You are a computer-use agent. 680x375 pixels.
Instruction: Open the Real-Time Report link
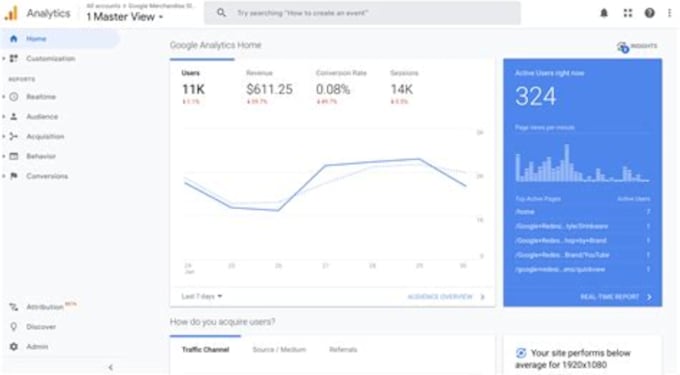[610, 297]
